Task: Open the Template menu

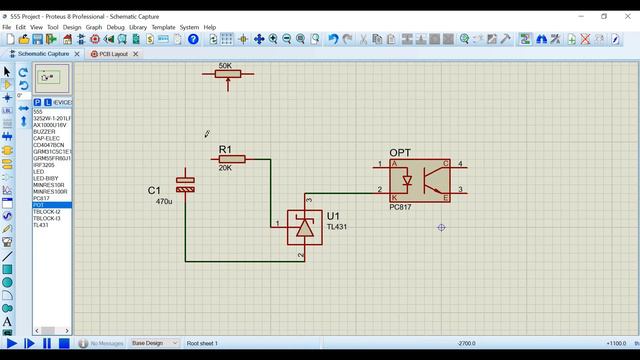Action: click(x=163, y=27)
